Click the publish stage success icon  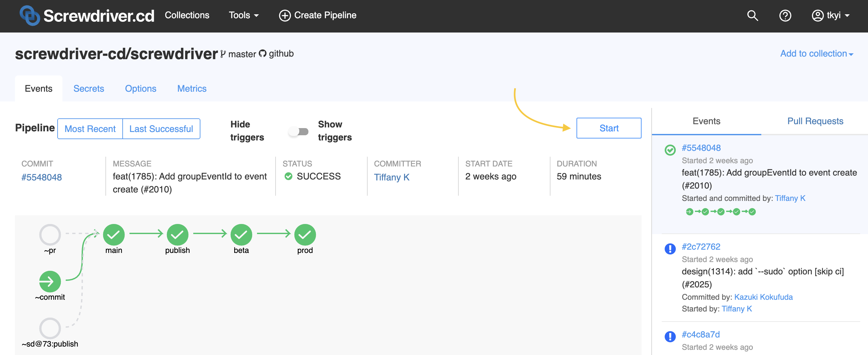tap(177, 233)
